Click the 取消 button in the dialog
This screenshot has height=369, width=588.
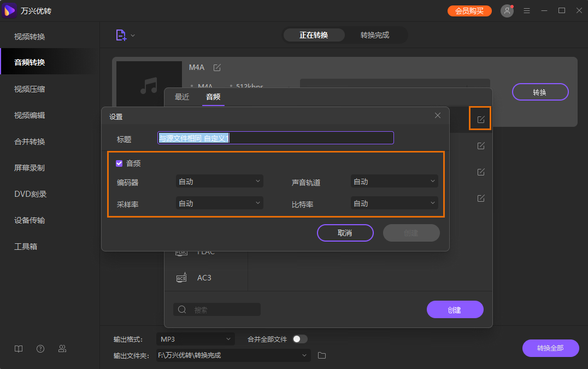345,233
